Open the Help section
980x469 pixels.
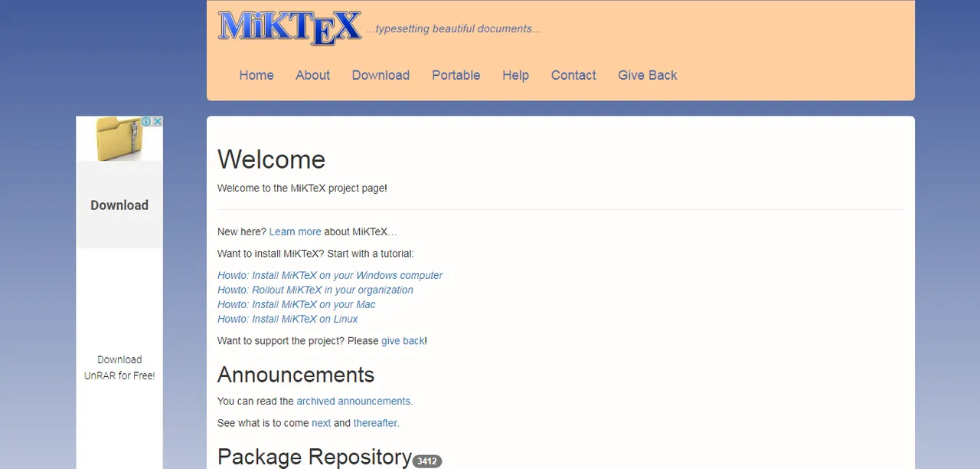[x=515, y=75]
